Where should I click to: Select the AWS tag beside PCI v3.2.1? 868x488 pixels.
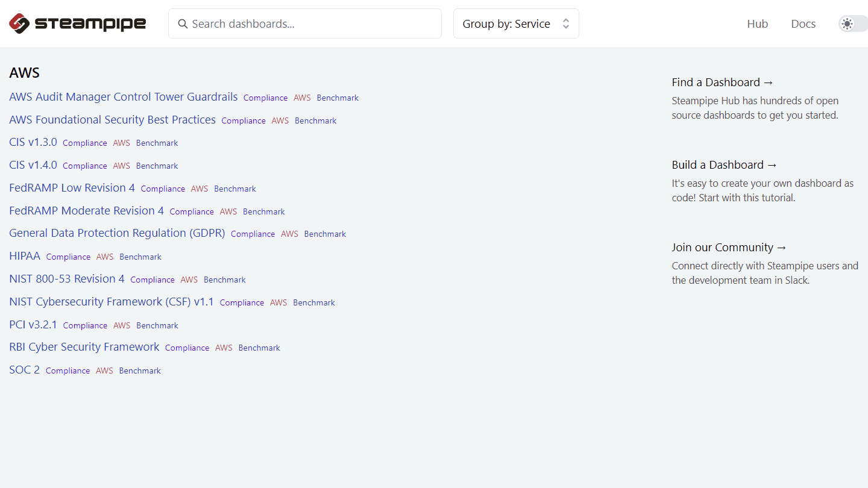pos(122,325)
